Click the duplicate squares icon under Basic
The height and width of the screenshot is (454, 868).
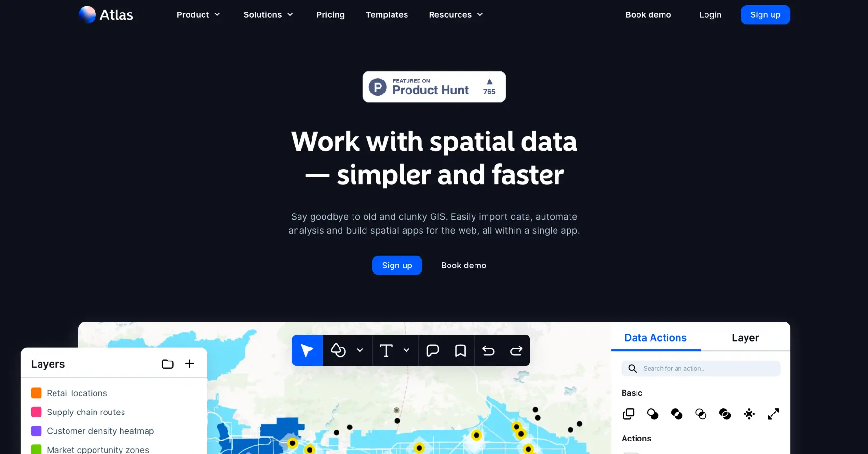coord(628,414)
